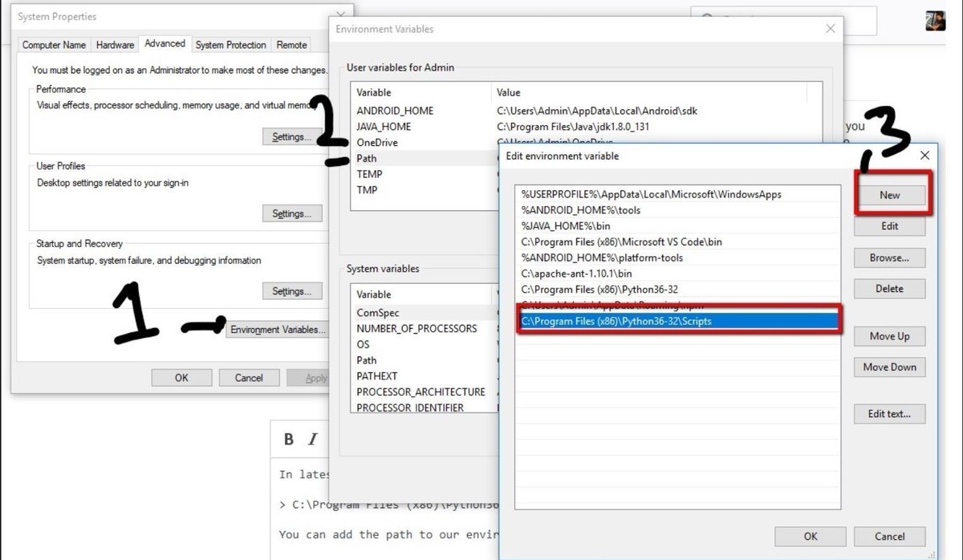Open User Profiles Settings
This screenshot has width=963, height=560.
click(x=292, y=214)
